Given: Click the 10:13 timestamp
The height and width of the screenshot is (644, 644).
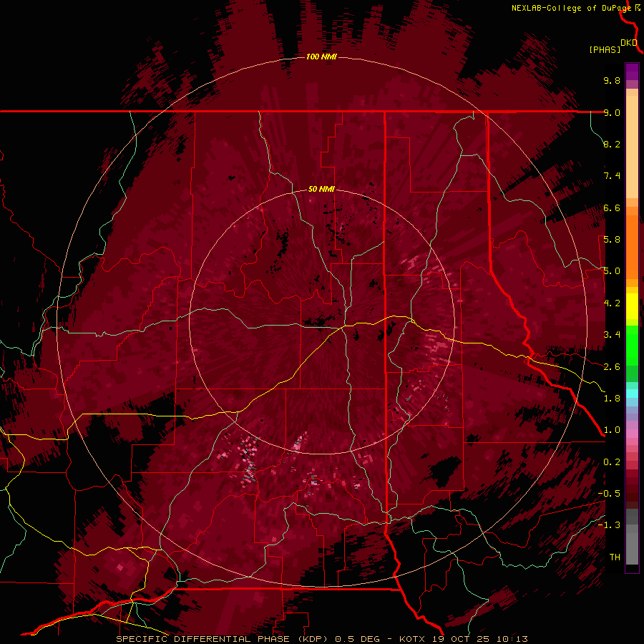Looking at the screenshot, I should coord(512,639).
